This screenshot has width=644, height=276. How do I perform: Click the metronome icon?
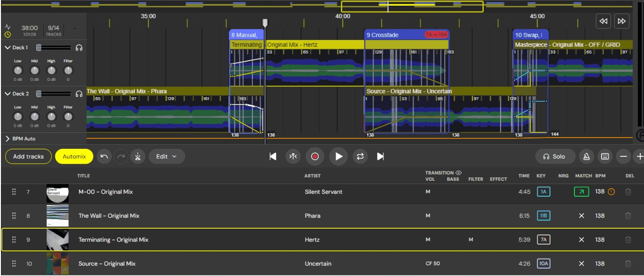(x=586, y=156)
